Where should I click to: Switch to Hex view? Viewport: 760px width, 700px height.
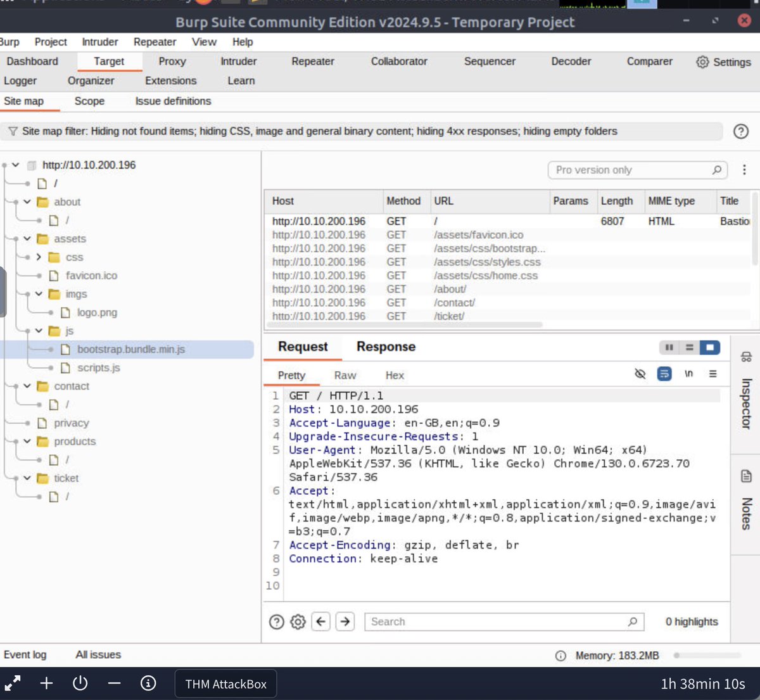click(x=395, y=376)
